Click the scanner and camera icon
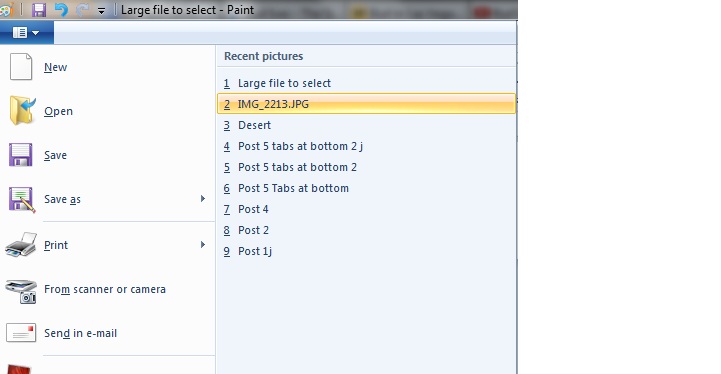Image resolution: width=721 pixels, height=374 pixels. pyautogui.click(x=21, y=291)
